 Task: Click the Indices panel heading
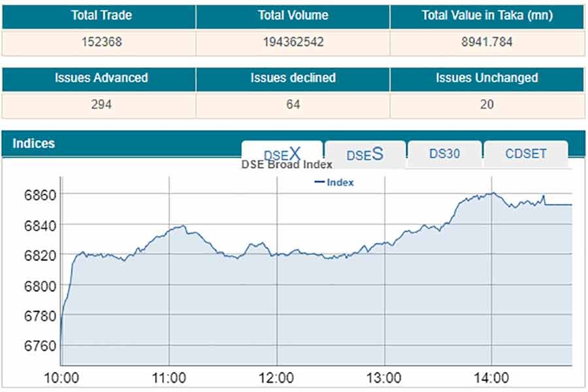(34, 143)
